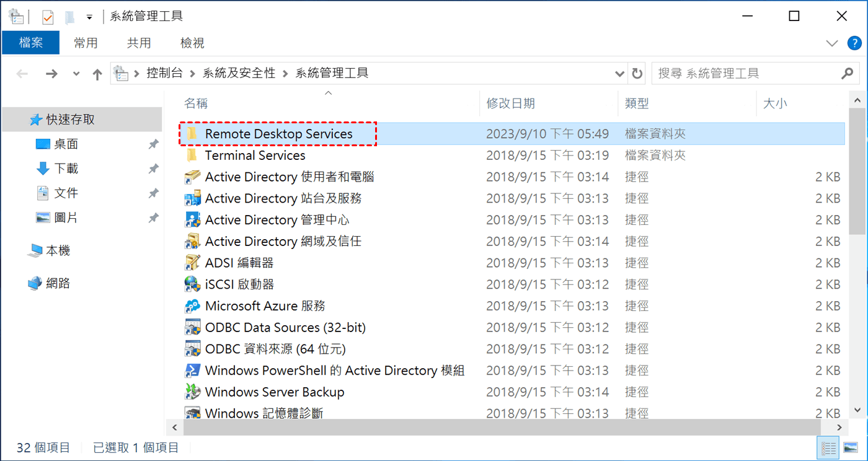This screenshot has height=461, width=868.
Task: Click the 32 個項目 status text
Action: [43, 447]
